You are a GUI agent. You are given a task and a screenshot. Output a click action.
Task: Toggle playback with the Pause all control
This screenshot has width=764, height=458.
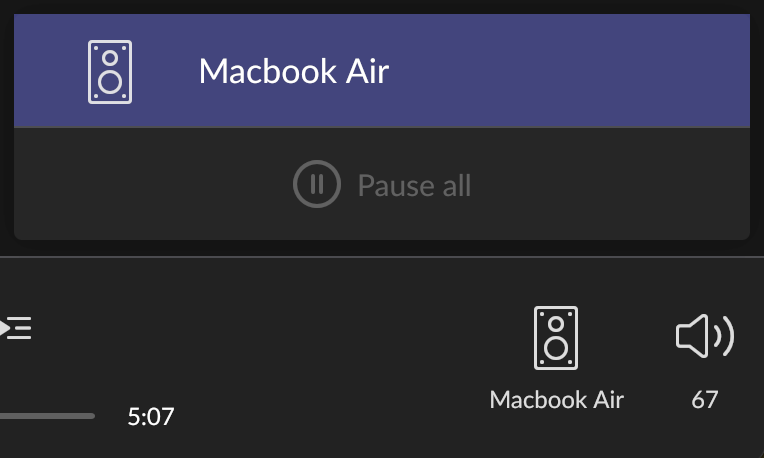382,184
